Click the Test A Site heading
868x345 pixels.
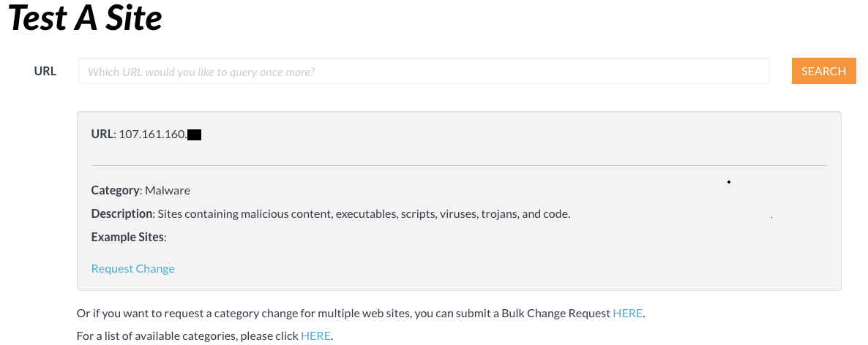(85, 18)
